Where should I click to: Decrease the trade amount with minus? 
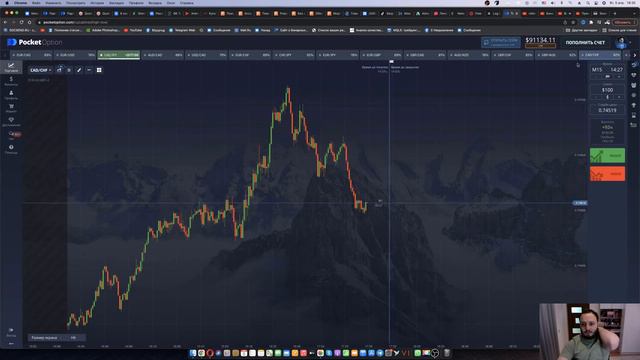(x=596, y=97)
